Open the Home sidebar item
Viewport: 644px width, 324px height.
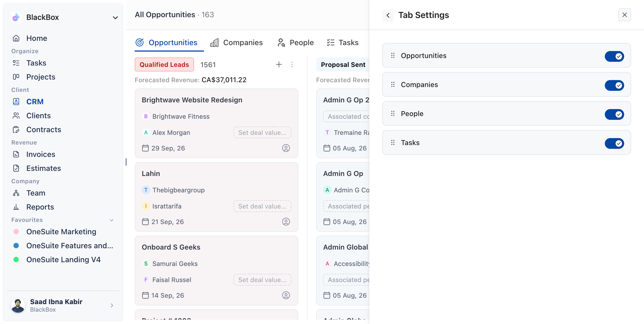click(36, 38)
